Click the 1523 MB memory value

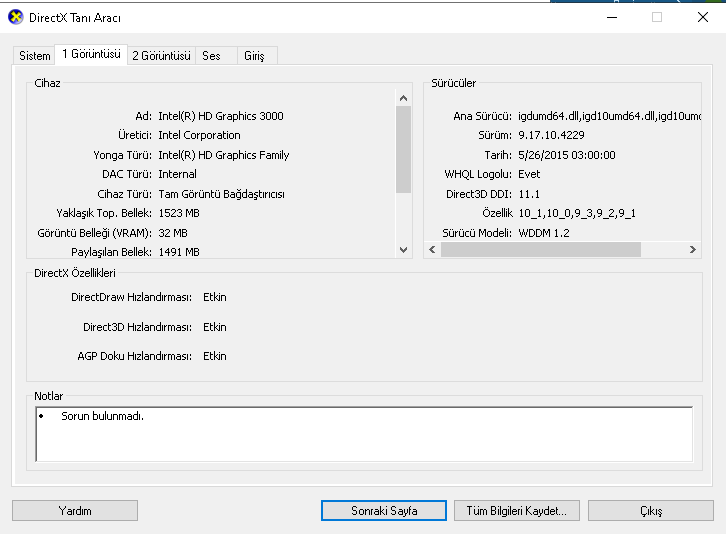tap(179, 213)
